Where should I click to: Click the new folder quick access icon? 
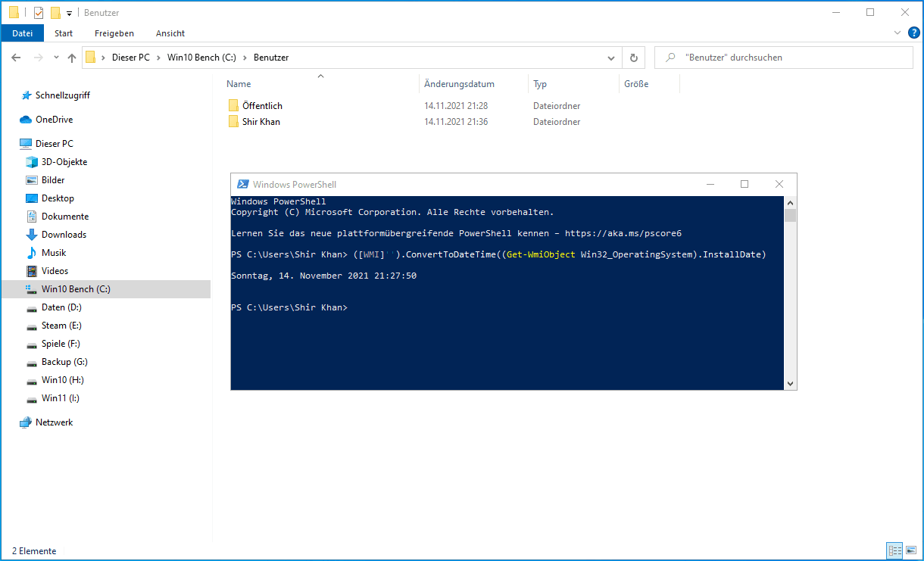click(x=55, y=12)
